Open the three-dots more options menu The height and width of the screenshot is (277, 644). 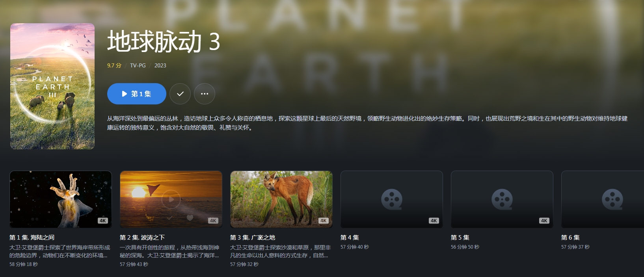point(205,94)
